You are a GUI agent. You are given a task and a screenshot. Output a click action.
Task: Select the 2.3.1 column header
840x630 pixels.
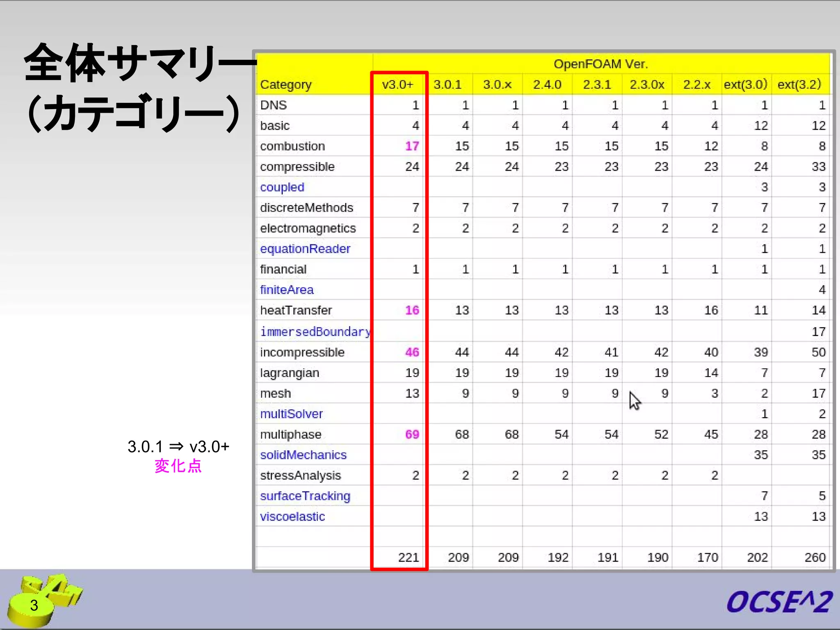(x=597, y=84)
